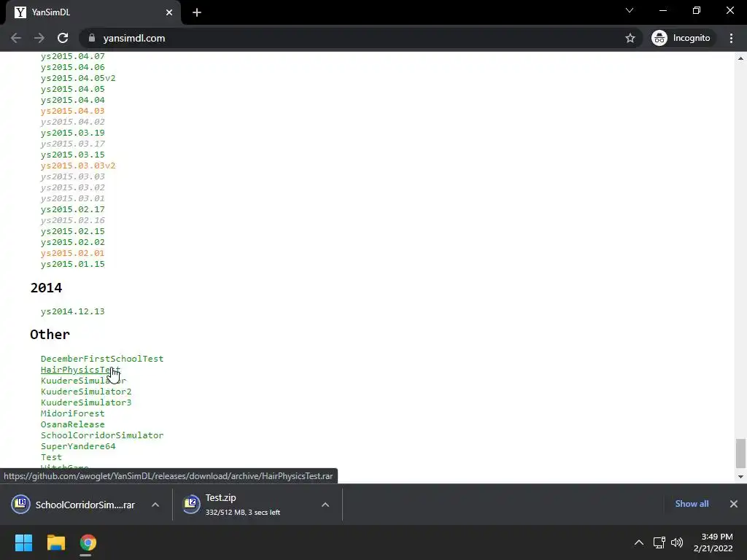
Task: Go back to the previous page
Action: pos(16,38)
